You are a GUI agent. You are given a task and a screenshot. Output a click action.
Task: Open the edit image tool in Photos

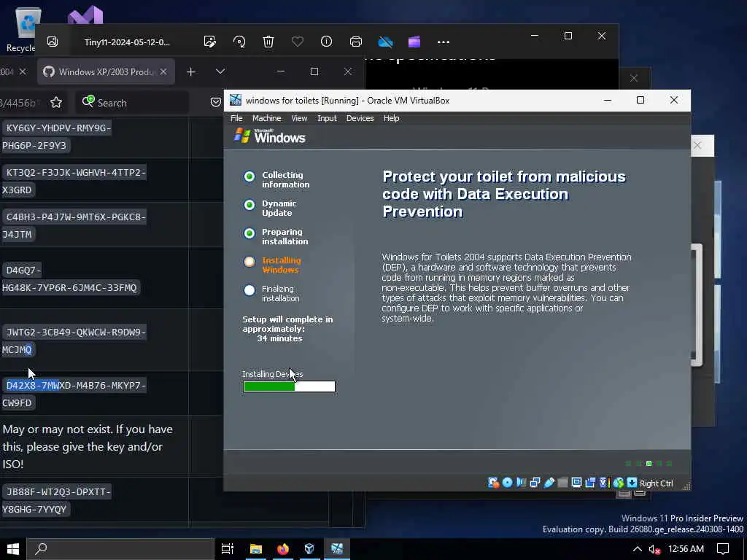tap(209, 42)
